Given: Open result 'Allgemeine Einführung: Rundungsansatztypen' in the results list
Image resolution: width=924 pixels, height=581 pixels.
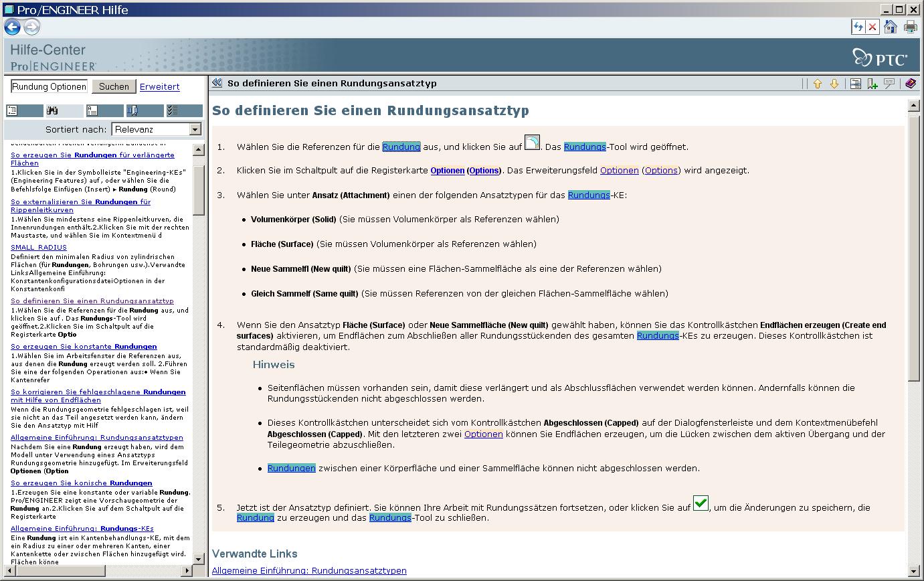Looking at the screenshot, I should pos(97,437).
